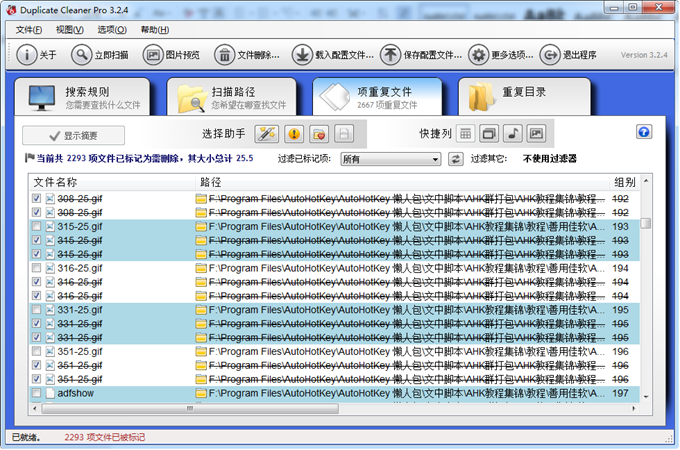This screenshot has height=450, width=680.
Task: Click the grid quick-column icon
Action: tap(465, 134)
